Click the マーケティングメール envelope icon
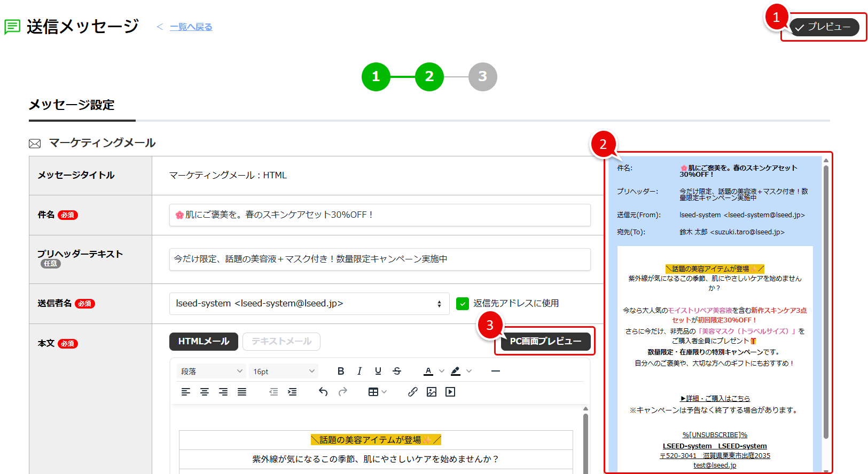Image resolution: width=868 pixels, height=474 pixels. [x=35, y=144]
